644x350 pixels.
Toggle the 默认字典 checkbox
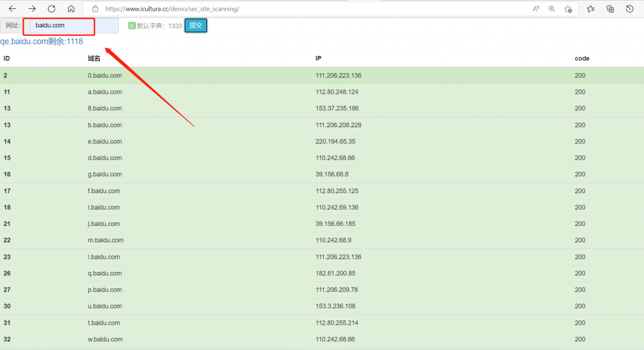pyautogui.click(x=131, y=26)
